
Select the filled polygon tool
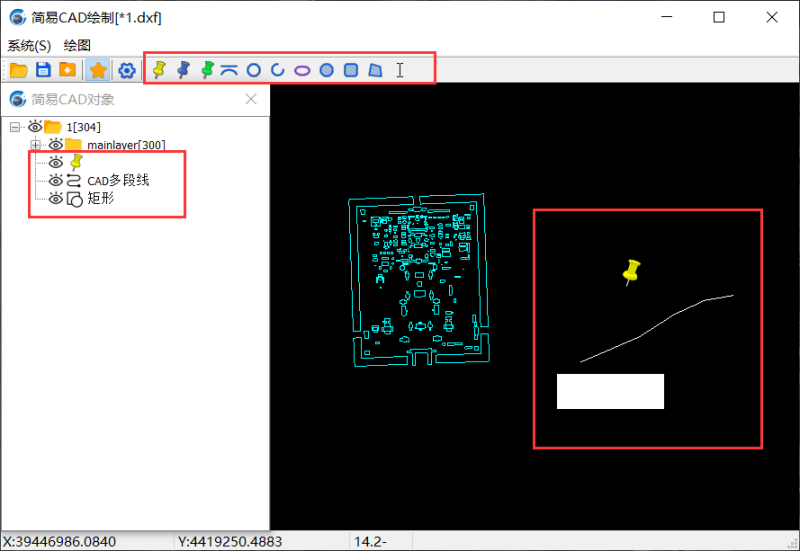[375, 70]
